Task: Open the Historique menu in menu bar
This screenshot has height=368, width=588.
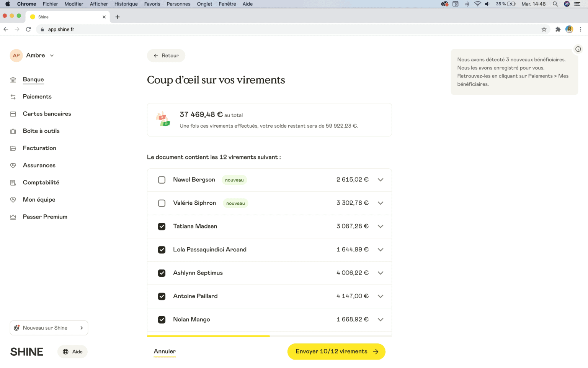Action: pos(126,4)
